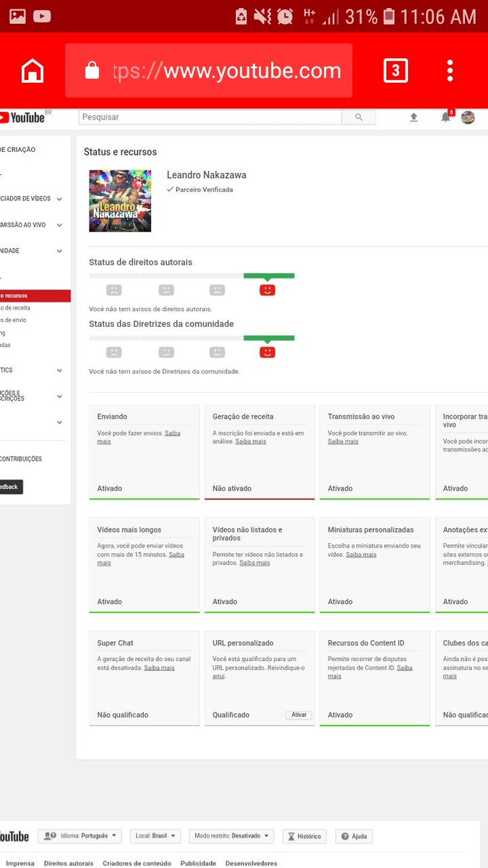This screenshot has height=868, width=488.
Task: Select Padrões de envio sidebar item
Action: coord(14,320)
